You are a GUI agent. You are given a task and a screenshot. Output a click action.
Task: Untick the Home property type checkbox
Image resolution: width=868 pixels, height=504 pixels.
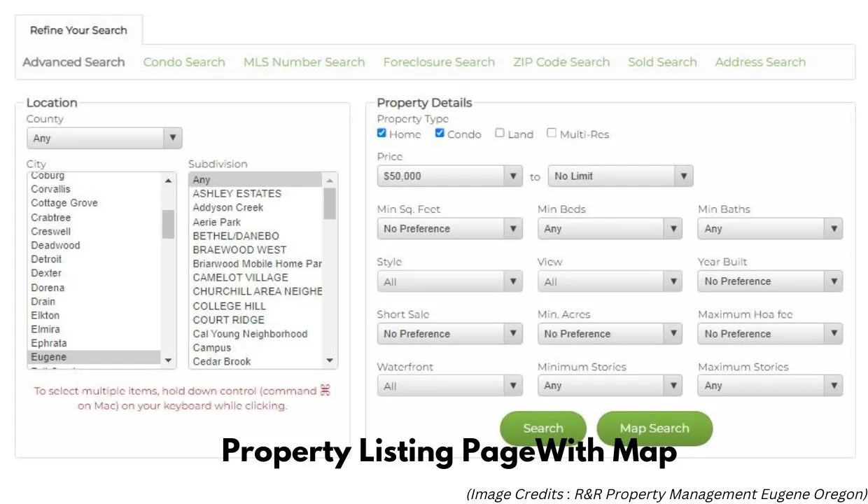coord(381,133)
